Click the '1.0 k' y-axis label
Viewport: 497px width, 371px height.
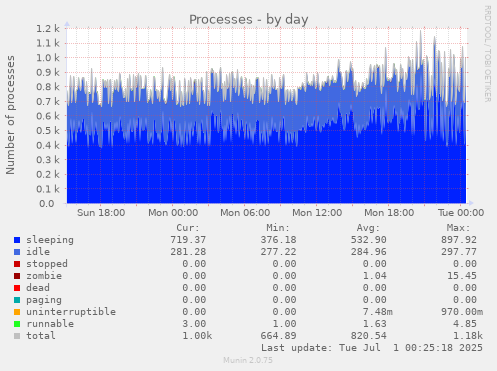[48, 58]
